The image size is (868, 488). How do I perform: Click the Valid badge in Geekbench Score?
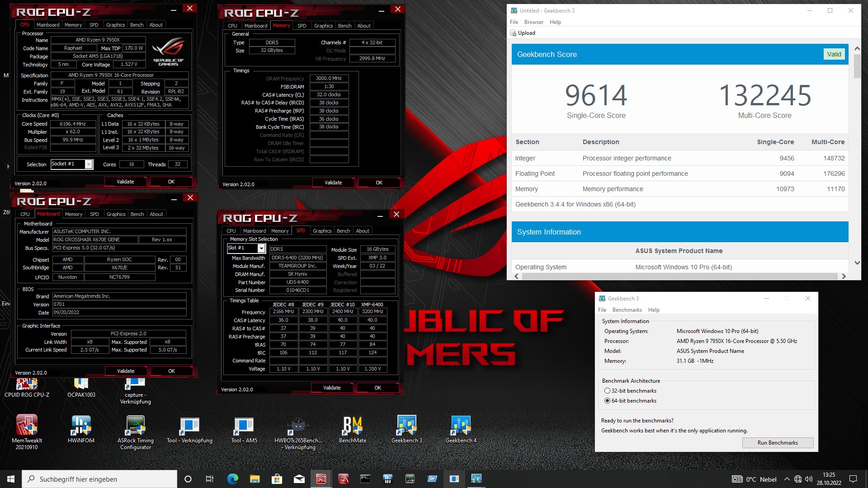[834, 54]
